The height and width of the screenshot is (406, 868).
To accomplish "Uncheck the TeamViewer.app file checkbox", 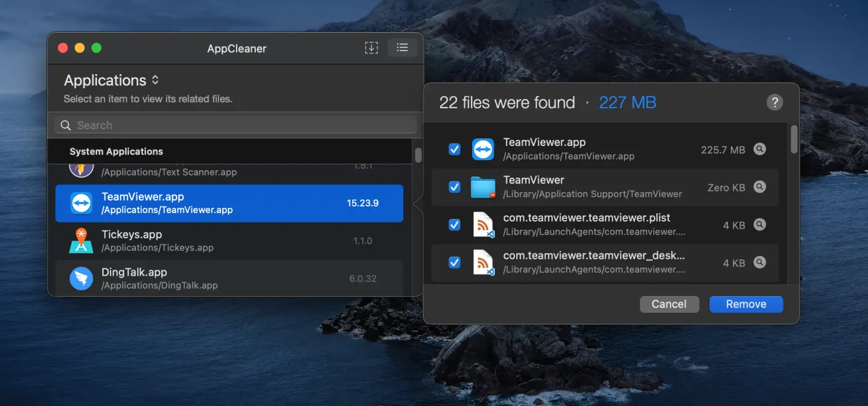I will (455, 149).
